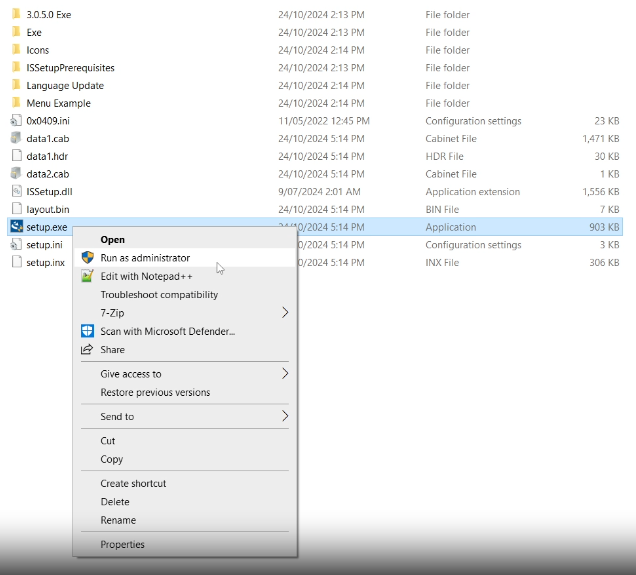Expand the Give access to submenu arrow

[285, 374]
